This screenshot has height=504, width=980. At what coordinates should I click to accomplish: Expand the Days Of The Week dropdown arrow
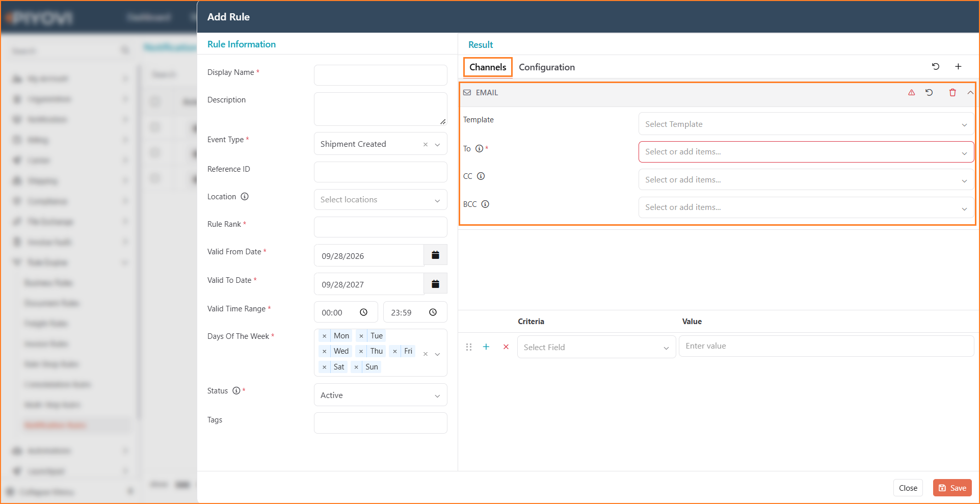(x=437, y=354)
